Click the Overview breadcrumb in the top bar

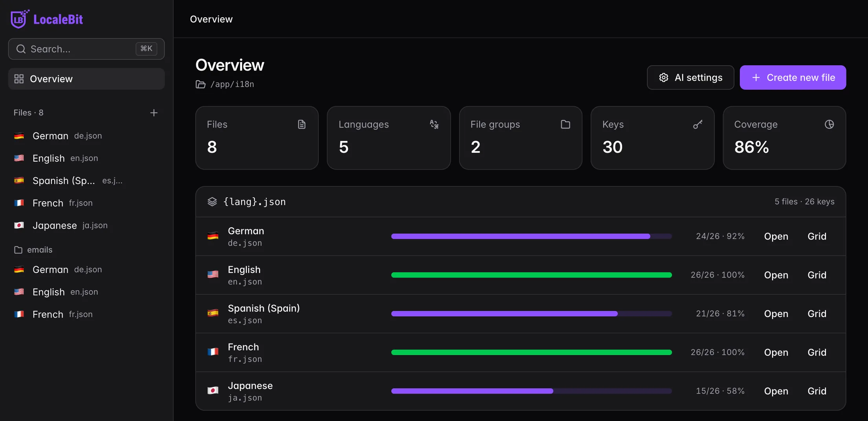tap(211, 19)
